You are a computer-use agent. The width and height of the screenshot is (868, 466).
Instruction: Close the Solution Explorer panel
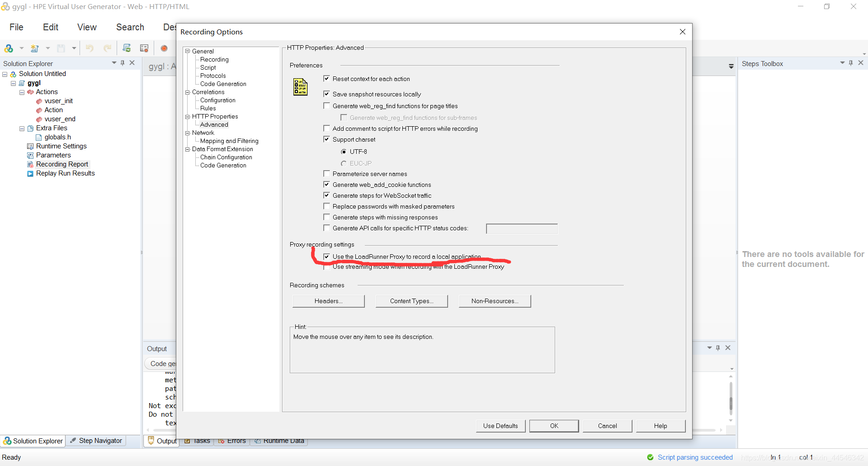tap(132, 63)
